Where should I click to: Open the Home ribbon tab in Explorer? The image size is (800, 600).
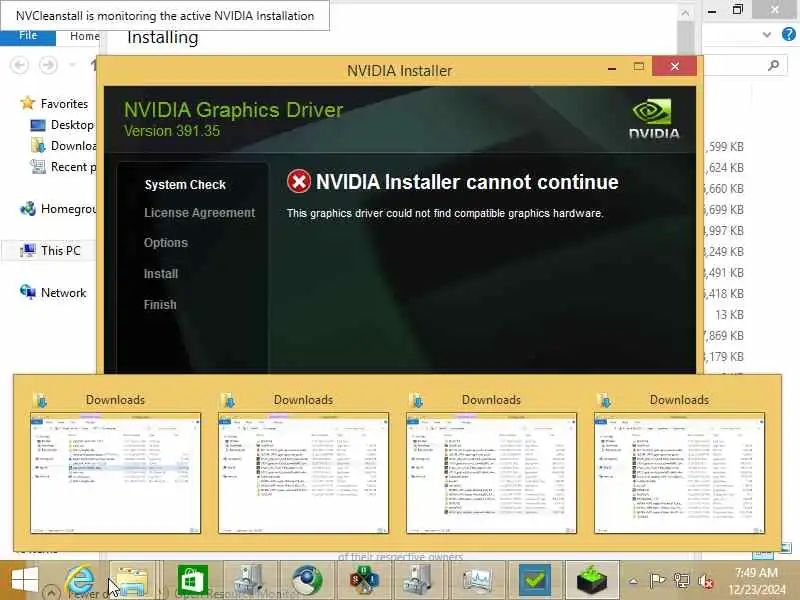pyautogui.click(x=84, y=36)
